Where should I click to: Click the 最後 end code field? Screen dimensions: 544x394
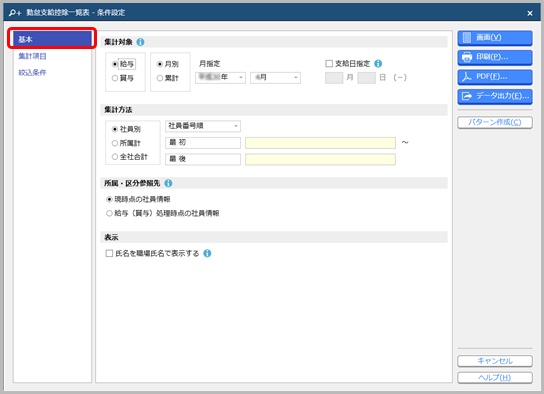(203, 159)
